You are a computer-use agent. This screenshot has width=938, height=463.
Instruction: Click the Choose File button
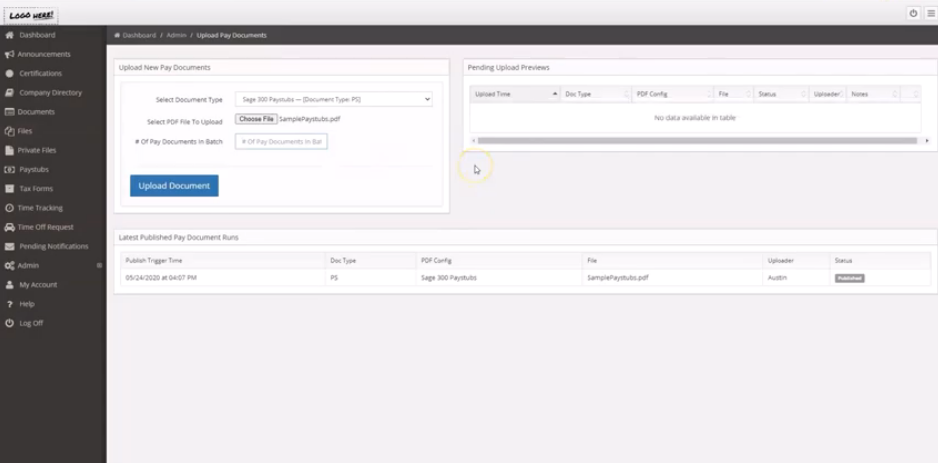256,119
